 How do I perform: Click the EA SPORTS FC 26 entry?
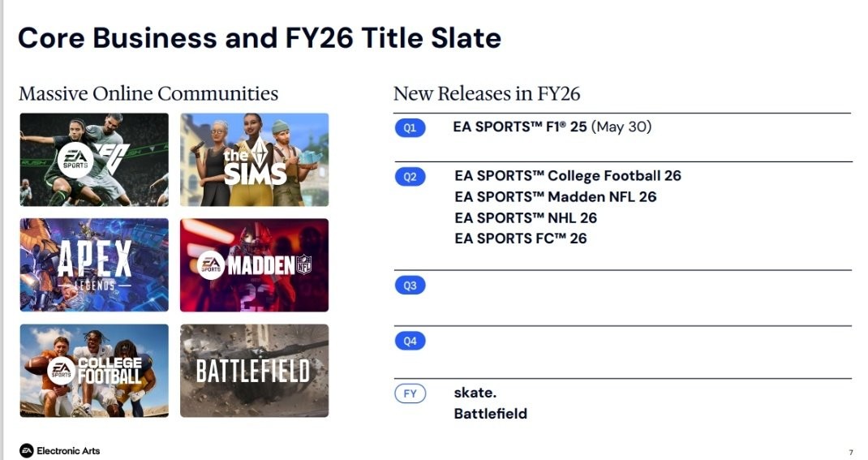click(520, 239)
